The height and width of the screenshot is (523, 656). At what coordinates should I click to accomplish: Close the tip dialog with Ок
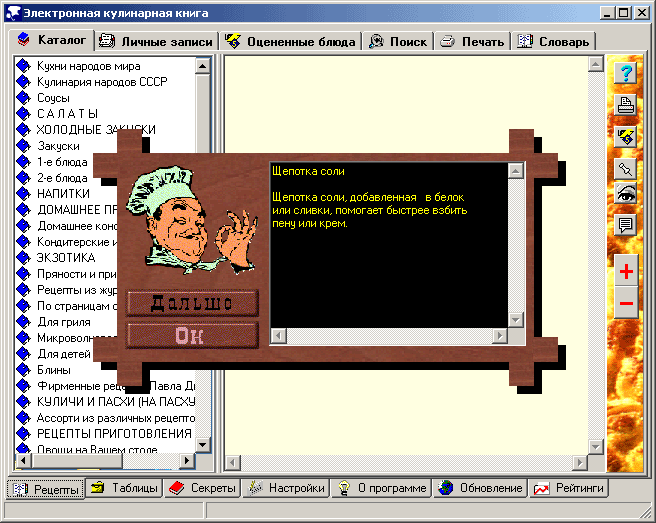[192, 335]
